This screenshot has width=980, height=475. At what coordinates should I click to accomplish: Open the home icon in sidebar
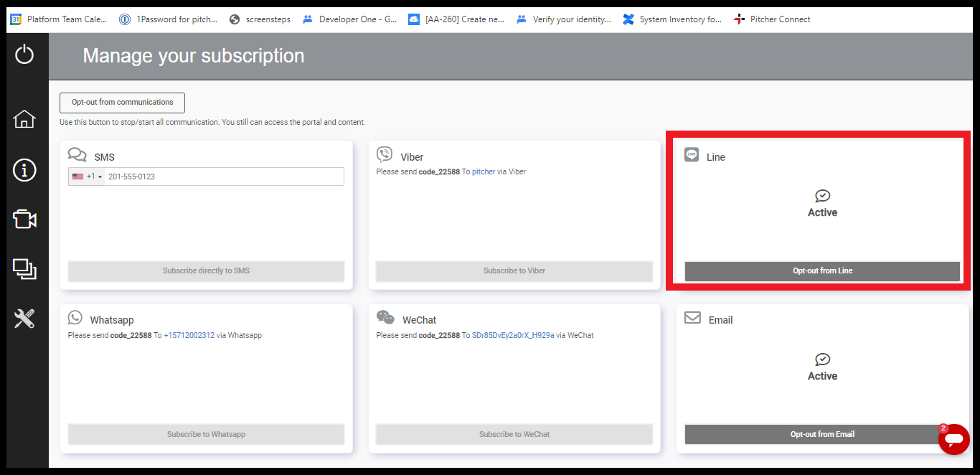click(24, 119)
